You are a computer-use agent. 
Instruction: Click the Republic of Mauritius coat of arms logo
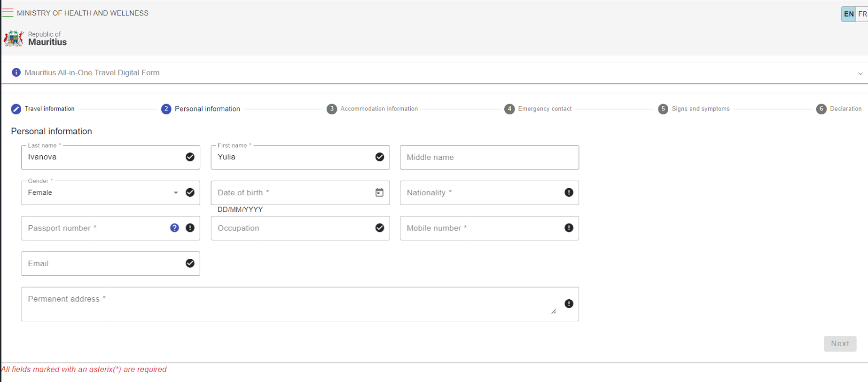pos(14,39)
